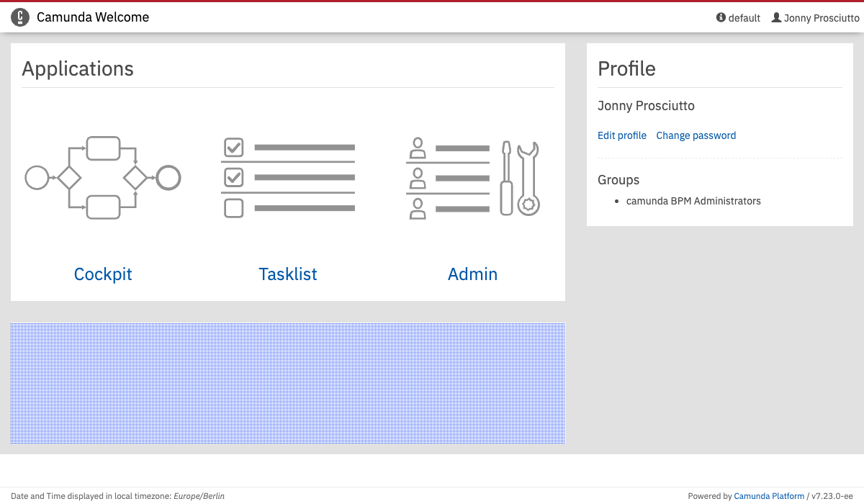Open the Cockpit BPMN diagram icon

[x=103, y=177]
